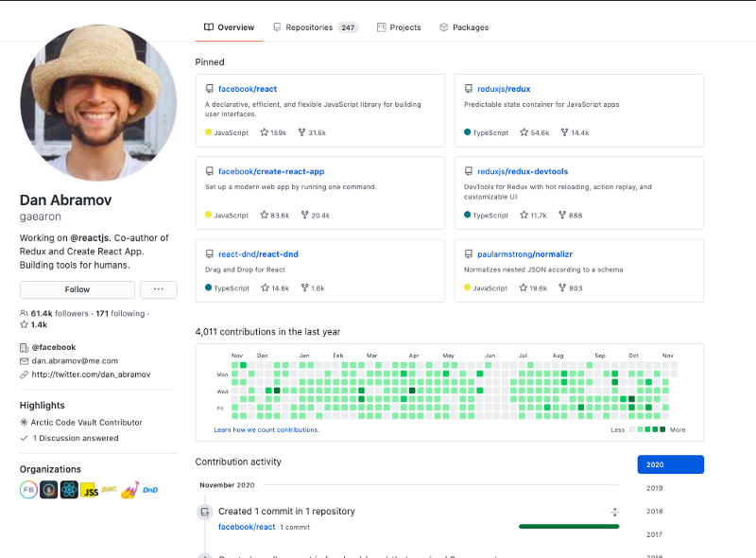The image size is (756, 558).
Task: Click the dan.abramov@me.com email link
Action: pos(75,360)
